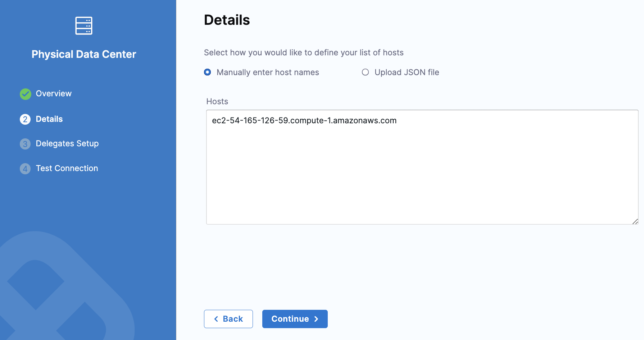The width and height of the screenshot is (644, 340).
Task: Jump to the Test Connection step
Action: coord(67,168)
